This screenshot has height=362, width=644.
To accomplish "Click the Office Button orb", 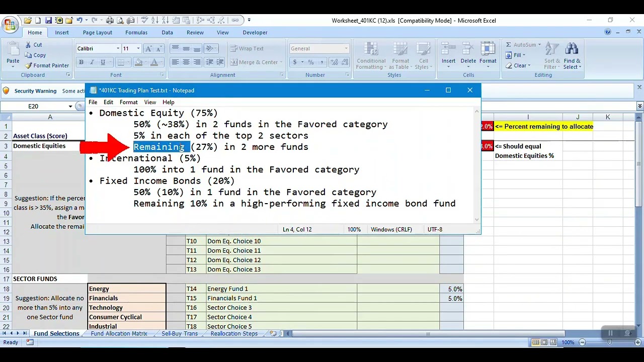I will [x=10, y=24].
